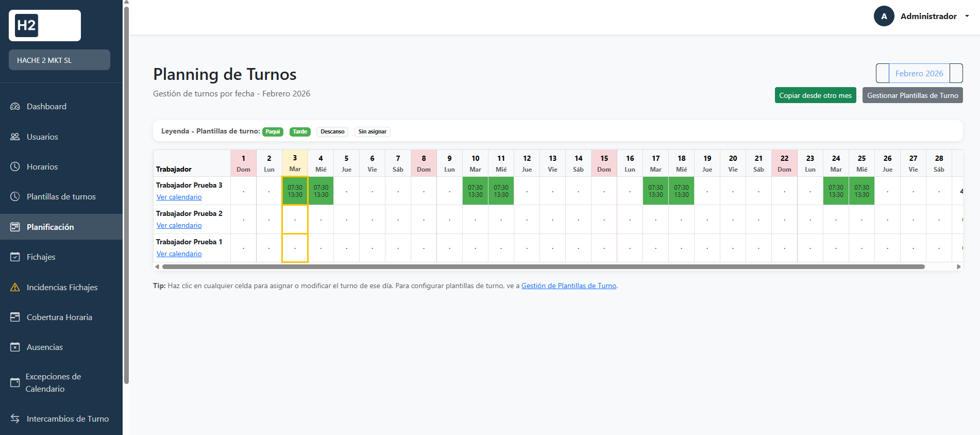Image resolution: width=980 pixels, height=435 pixels.
Task: Open the Cobertura Horaria icon
Action: pyautogui.click(x=15, y=317)
